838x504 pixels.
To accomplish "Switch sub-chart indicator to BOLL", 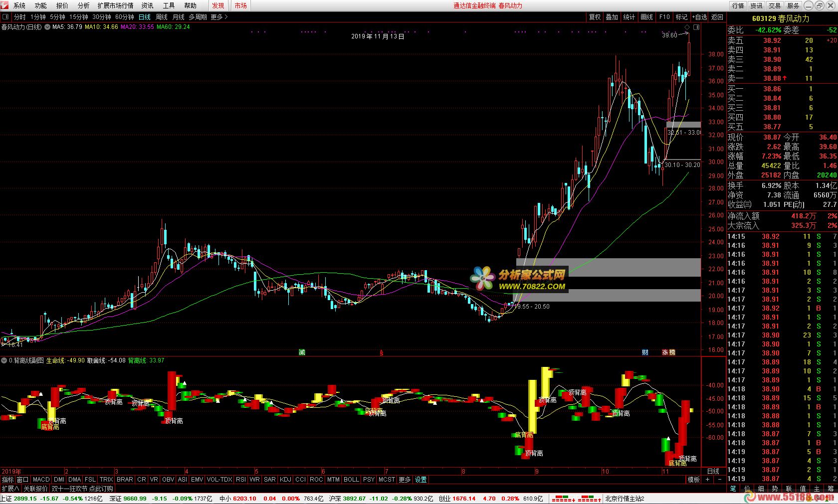I will (x=351, y=480).
